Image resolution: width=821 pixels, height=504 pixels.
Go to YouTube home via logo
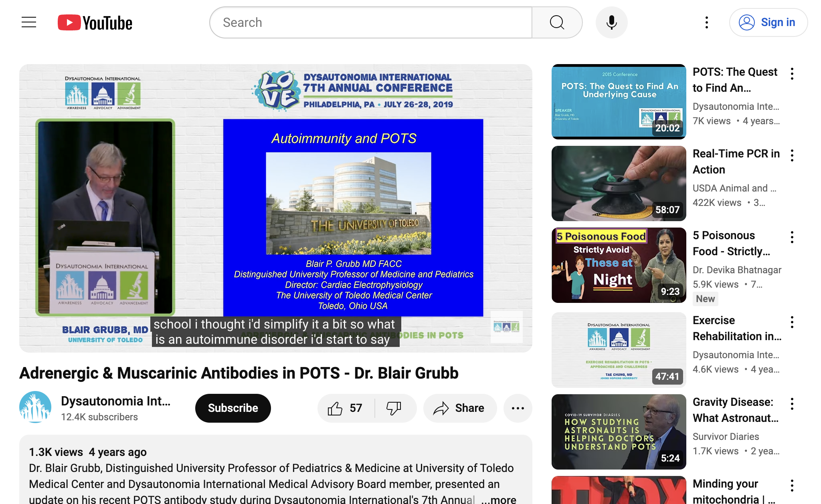[95, 22]
